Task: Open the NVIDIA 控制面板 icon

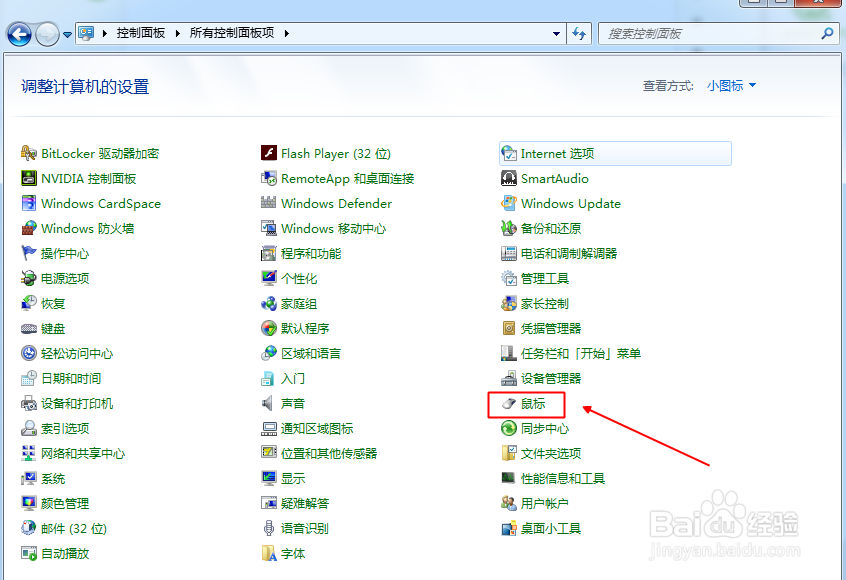Action: coord(29,178)
